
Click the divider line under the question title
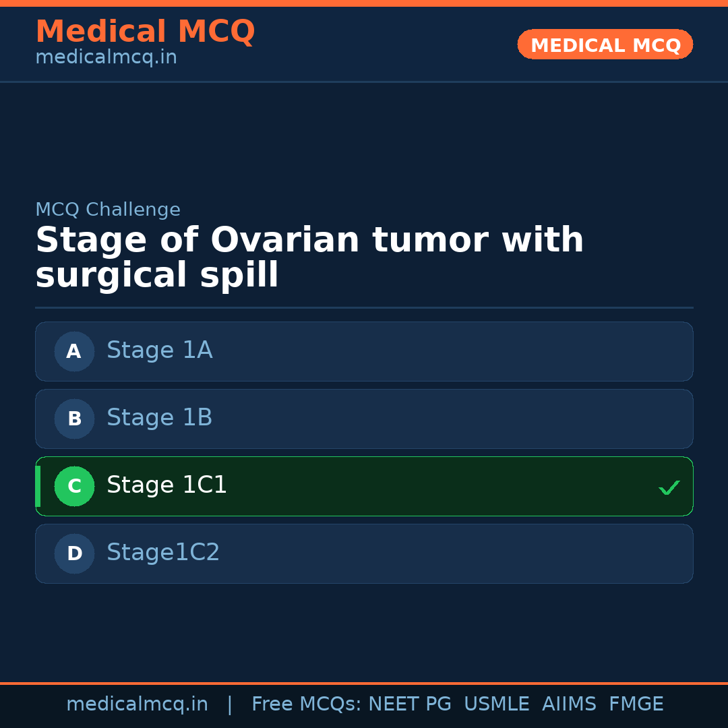tap(364, 307)
